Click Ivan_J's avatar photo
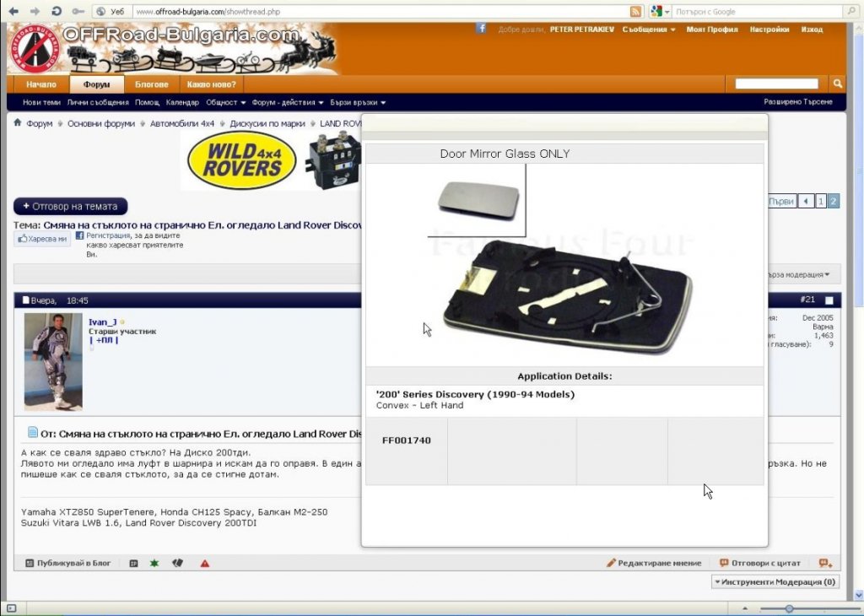 (53, 361)
